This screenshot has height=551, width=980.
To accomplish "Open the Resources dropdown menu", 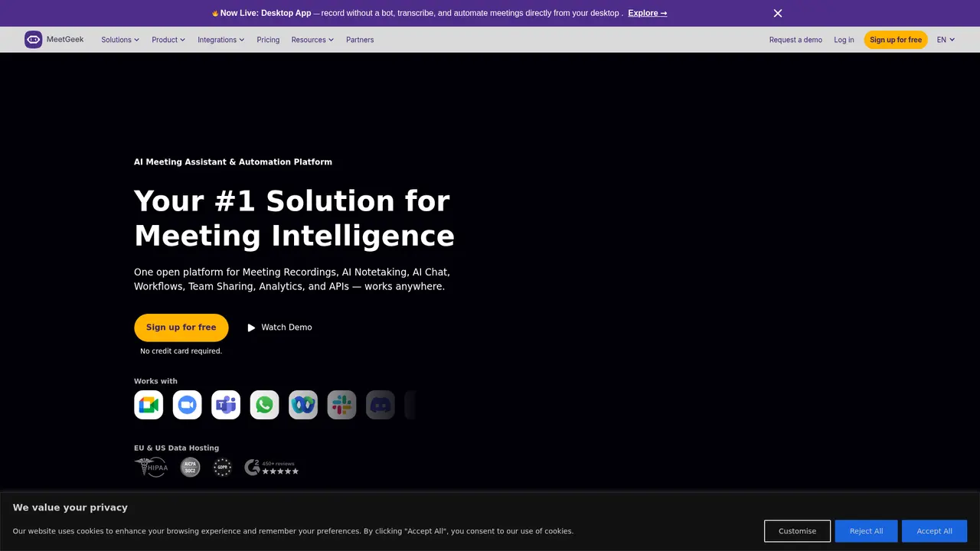I will click(x=312, y=40).
